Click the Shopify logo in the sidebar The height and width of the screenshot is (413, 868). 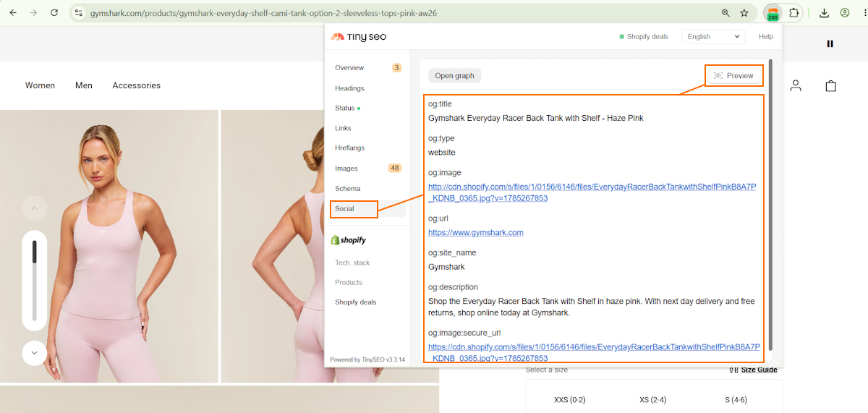pos(349,240)
